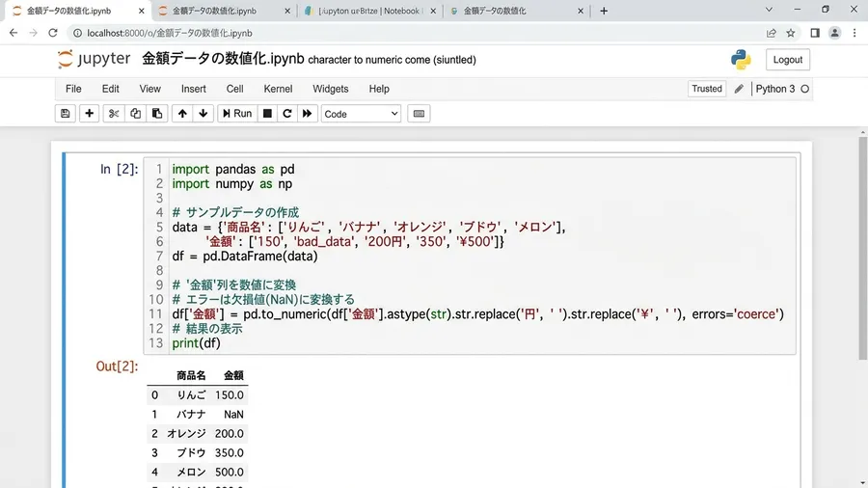Go back in browser history
The height and width of the screenshot is (488, 868).
pyautogui.click(x=14, y=33)
